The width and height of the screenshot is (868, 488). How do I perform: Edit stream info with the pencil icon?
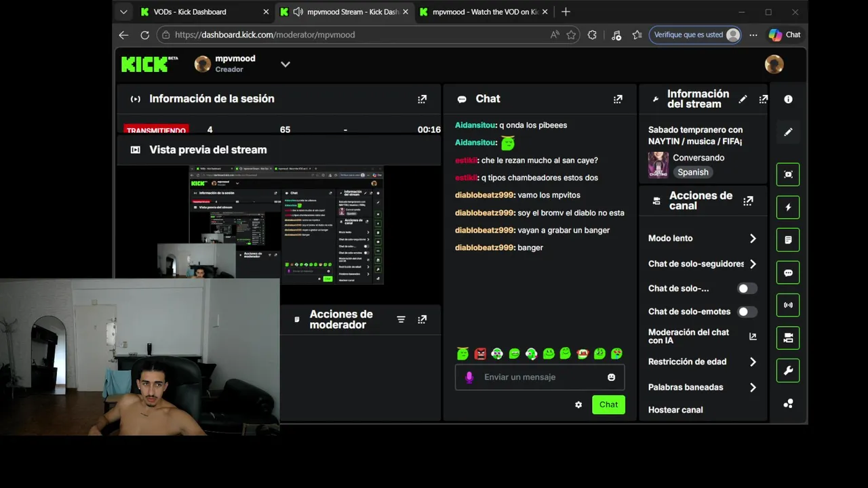(743, 99)
